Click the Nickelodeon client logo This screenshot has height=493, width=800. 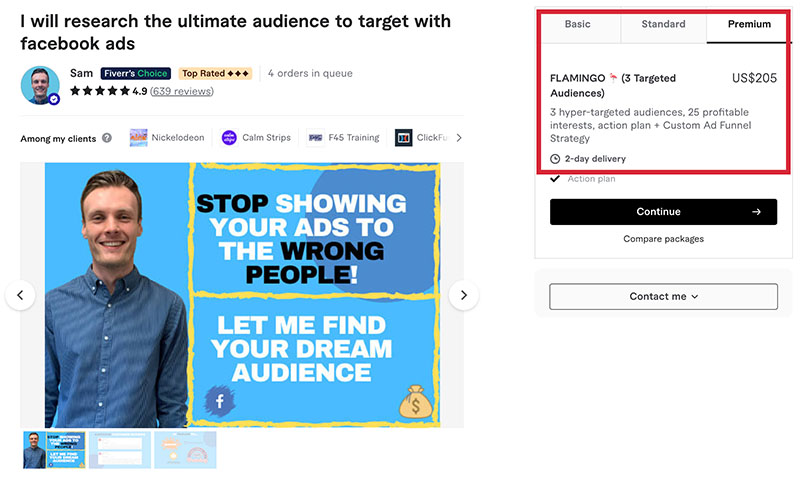coord(138,138)
